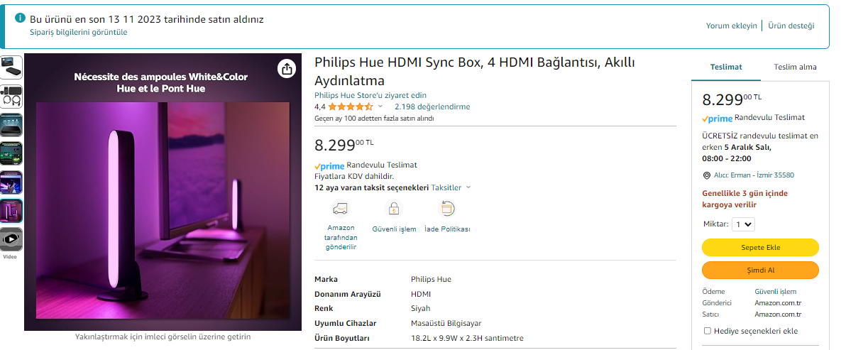
Task: Click the Yorum ekleyin link
Action: (731, 26)
